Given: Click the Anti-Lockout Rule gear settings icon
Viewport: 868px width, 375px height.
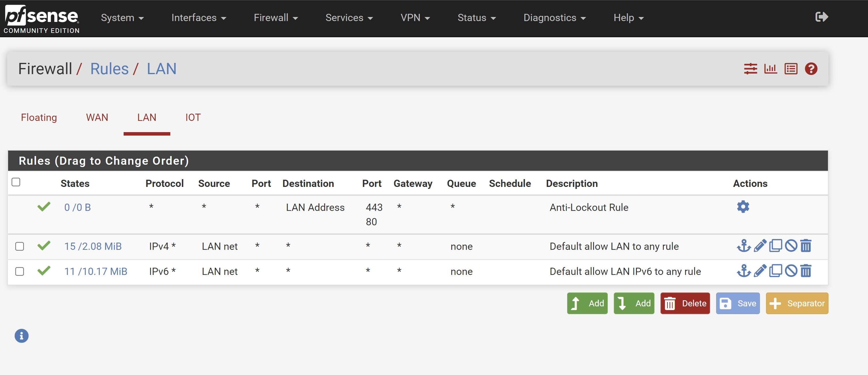Looking at the screenshot, I should 743,207.
